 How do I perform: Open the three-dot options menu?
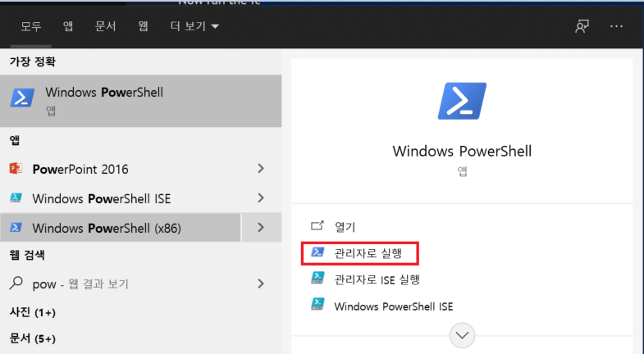pyautogui.click(x=616, y=26)
